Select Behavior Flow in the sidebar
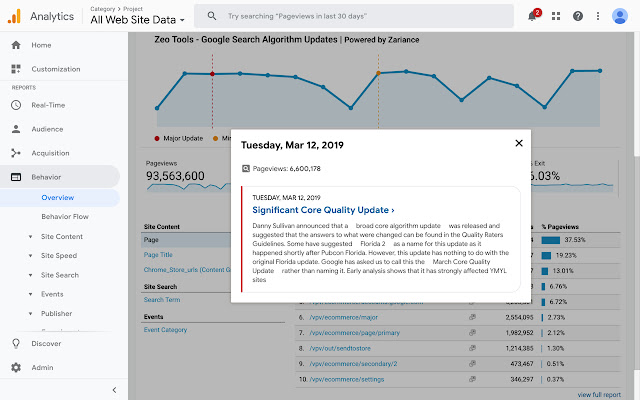The width and height of the screenshot is (640, 400). (x=65, y=216)
